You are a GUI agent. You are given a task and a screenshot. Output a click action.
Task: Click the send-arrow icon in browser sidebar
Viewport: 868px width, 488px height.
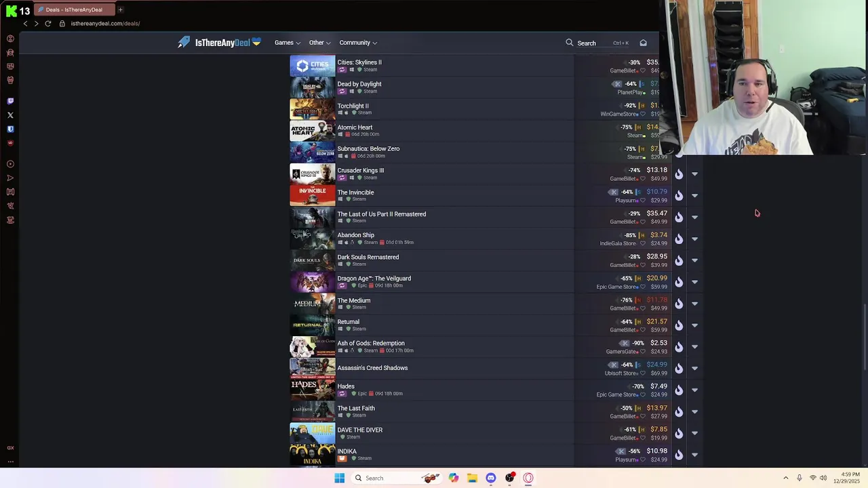(x=10, y=178)
